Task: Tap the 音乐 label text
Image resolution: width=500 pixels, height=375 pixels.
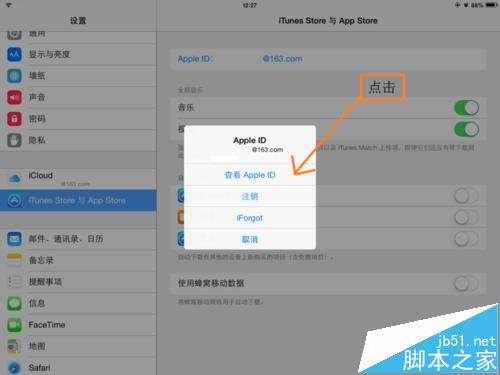Action: pos(186,107)
